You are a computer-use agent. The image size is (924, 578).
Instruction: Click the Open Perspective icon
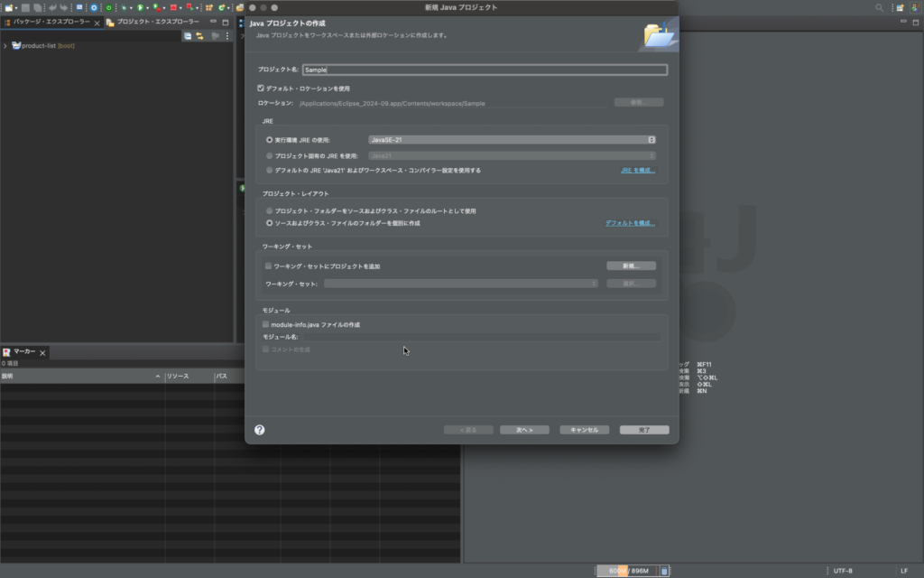[899, 7]
